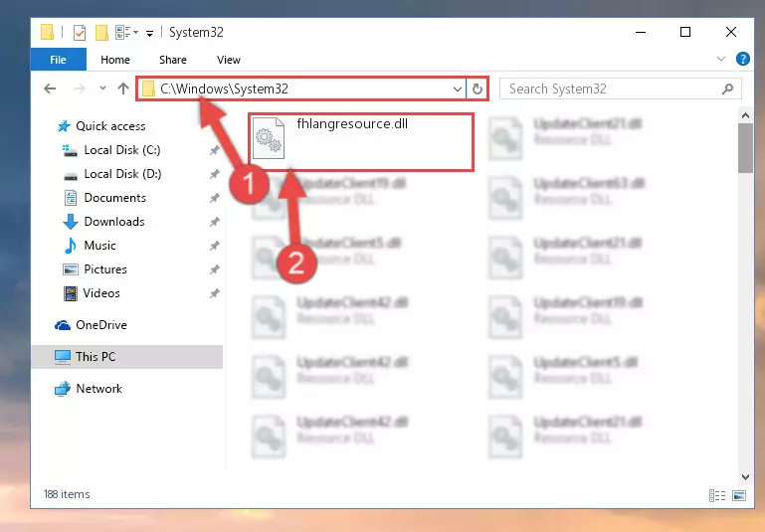Image resolution: width=765 pixels, height=532 pixels.
Task: Expand Customize Quick Access Toolbar arrow
Action: (x=150, y=33)
